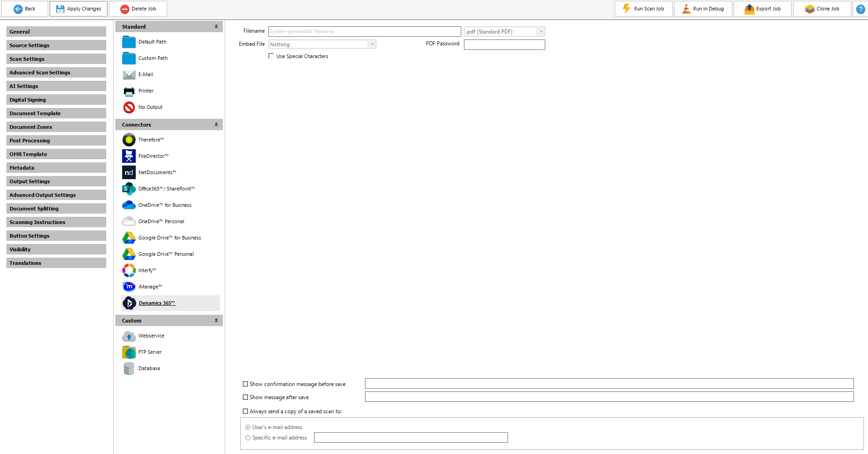Pick the Google Drive for Business icon
This screenshot has height=454, width=868.
point(129,238)
